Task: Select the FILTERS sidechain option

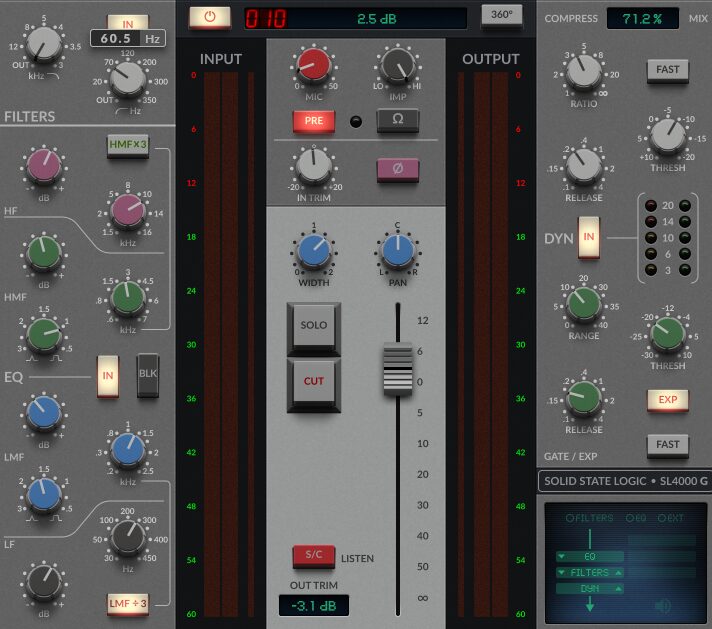Action: [570, 518]
